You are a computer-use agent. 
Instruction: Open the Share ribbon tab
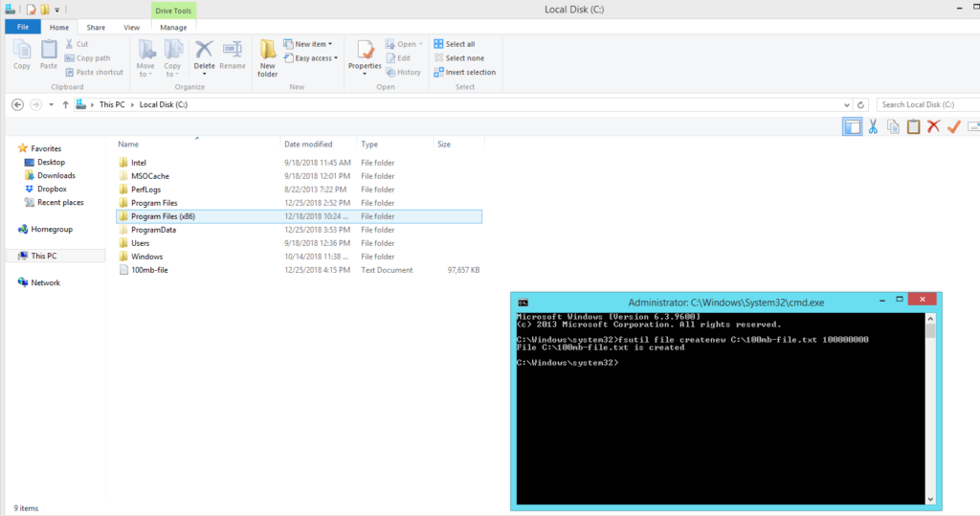click(x=96, y=28)
